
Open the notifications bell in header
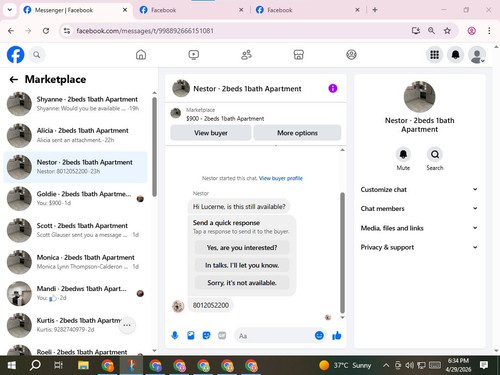pos(455,55)
